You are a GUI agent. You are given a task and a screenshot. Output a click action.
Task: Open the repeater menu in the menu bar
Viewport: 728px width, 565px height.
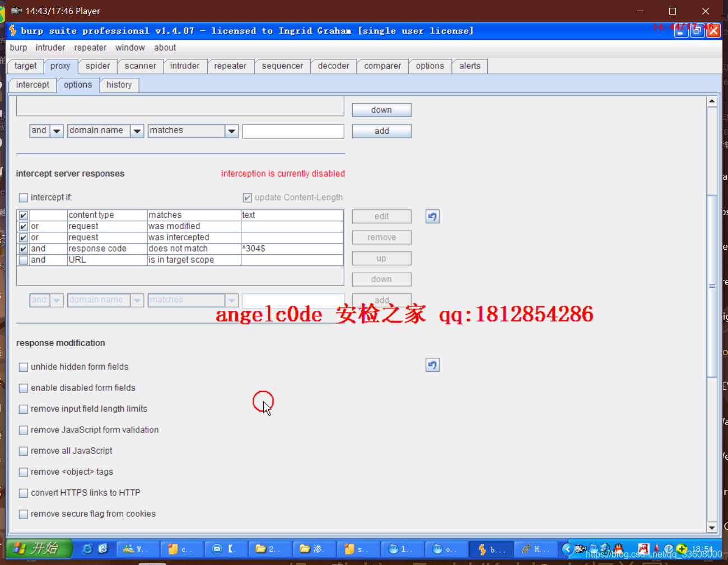[90, 48]
